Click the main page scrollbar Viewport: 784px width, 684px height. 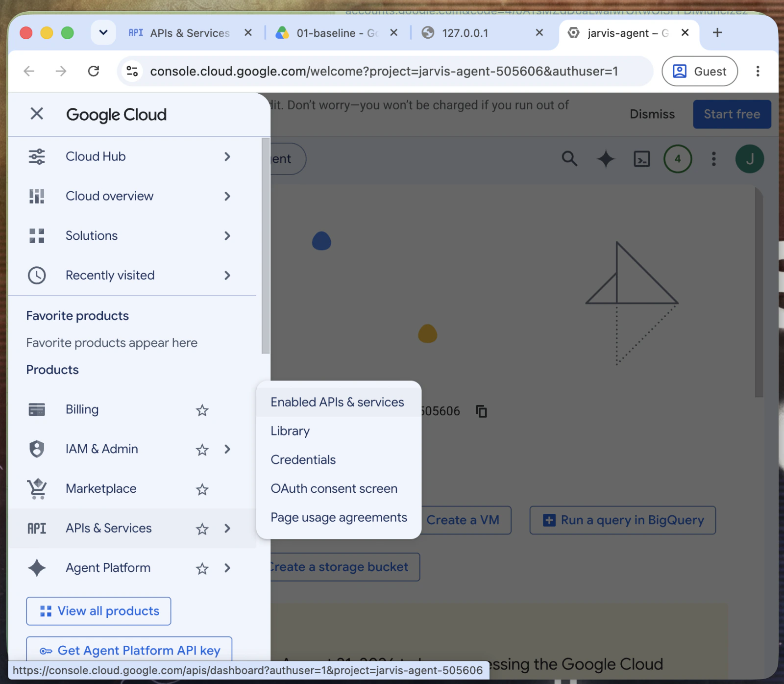[759, 292]
